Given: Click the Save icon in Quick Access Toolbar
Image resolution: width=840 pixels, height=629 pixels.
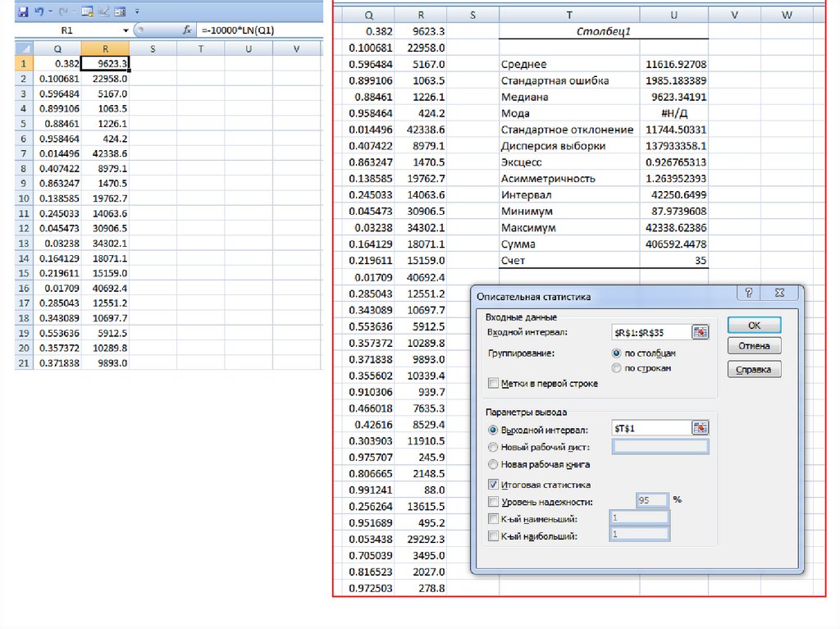Looking at the screenshot, I should pyautogui.click(x=22, y=11).
